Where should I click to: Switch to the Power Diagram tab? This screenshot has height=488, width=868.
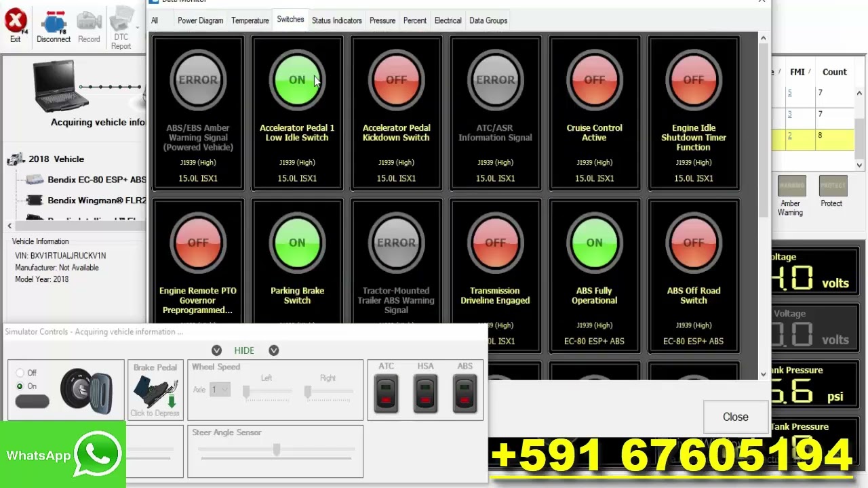(200, 20)
